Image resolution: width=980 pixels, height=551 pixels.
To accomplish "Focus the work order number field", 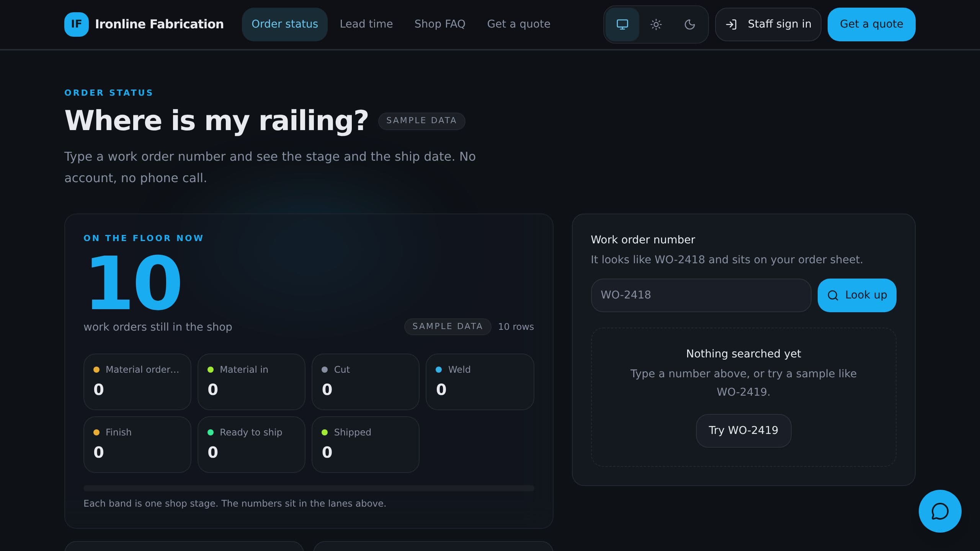I will point(701,295).
